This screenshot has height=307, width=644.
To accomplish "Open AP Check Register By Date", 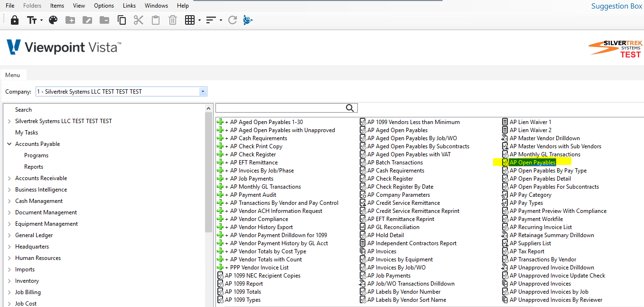I will click(x=401, y=187).
